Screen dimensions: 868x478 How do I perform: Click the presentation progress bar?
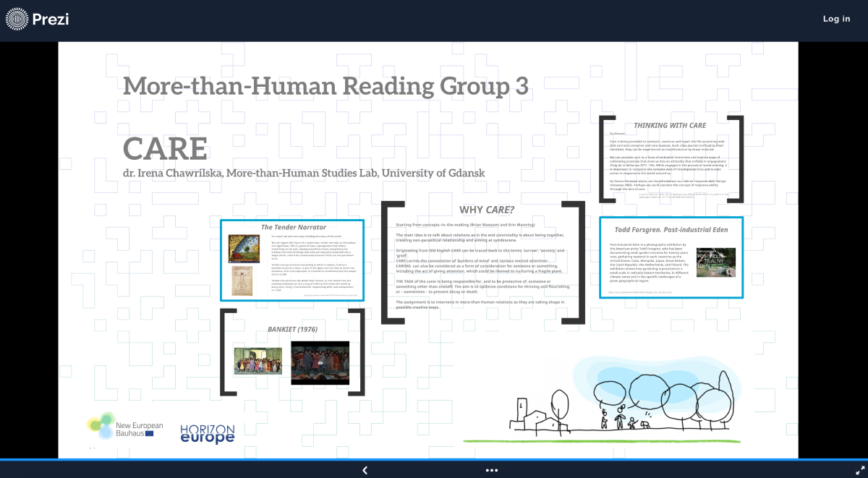(434, 459)
